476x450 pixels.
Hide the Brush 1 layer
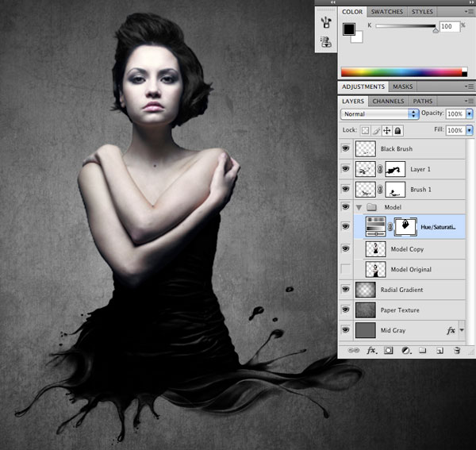pos(345,189)
